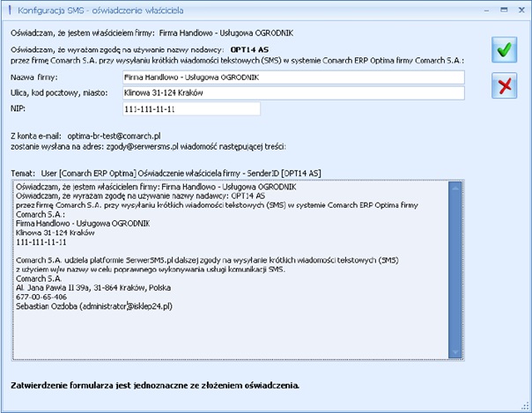Confirm the form with the green checkmark button
532x413 pixels.
point(504,50)
